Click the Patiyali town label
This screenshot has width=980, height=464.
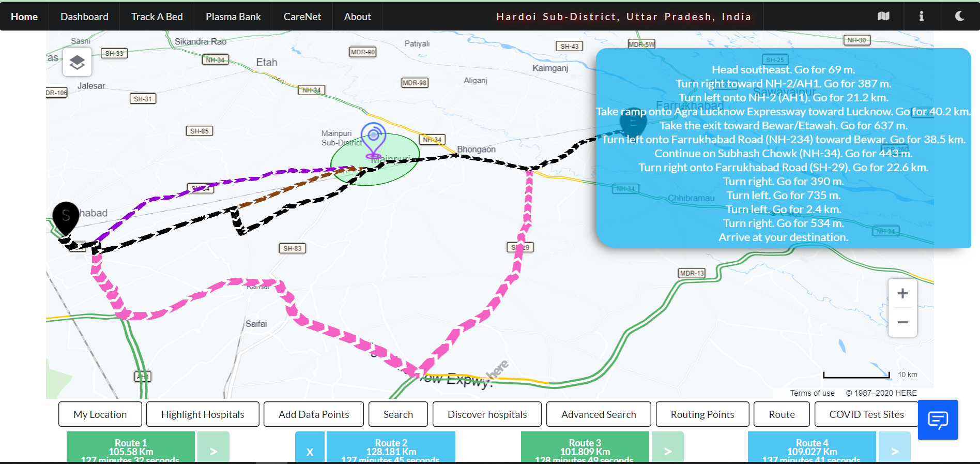tap(417, 43)
